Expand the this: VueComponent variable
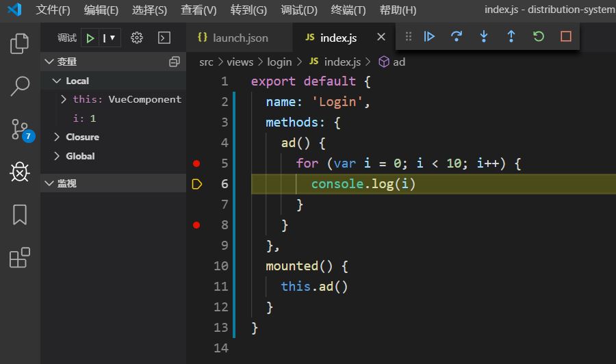616x364 pixels. pos(64,99)
